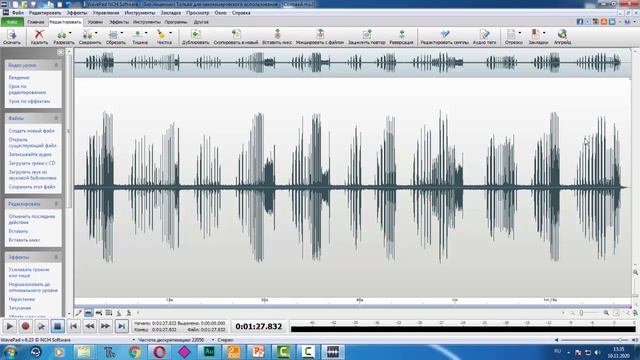Open dropdown arrow next to Разрезать
Viewport: 640px width, 360px height.
click(70, 33)
